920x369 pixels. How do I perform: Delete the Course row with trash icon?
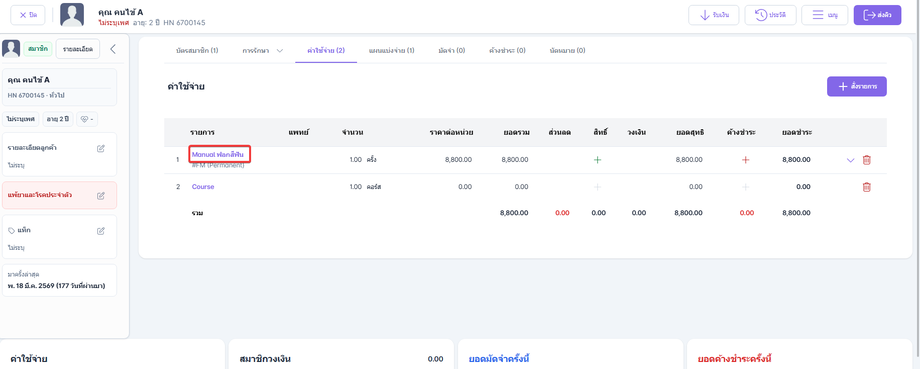pyautogui.click(x=867, y=187)
